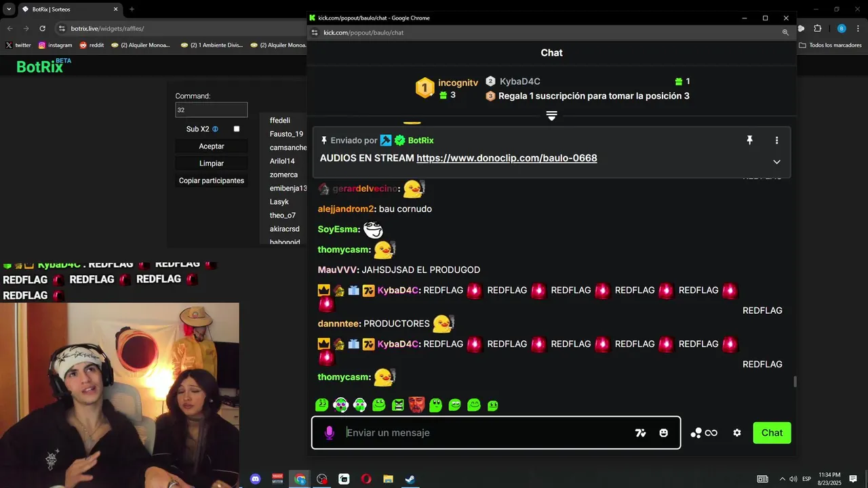868x488 pixels.
Task: Open File Explorer from the taskbar
Action: coord(388,479)
